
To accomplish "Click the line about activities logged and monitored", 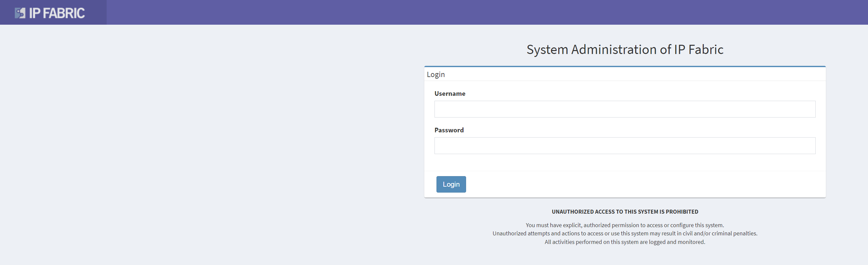I will pyautogui.click(x=625, y=242).
